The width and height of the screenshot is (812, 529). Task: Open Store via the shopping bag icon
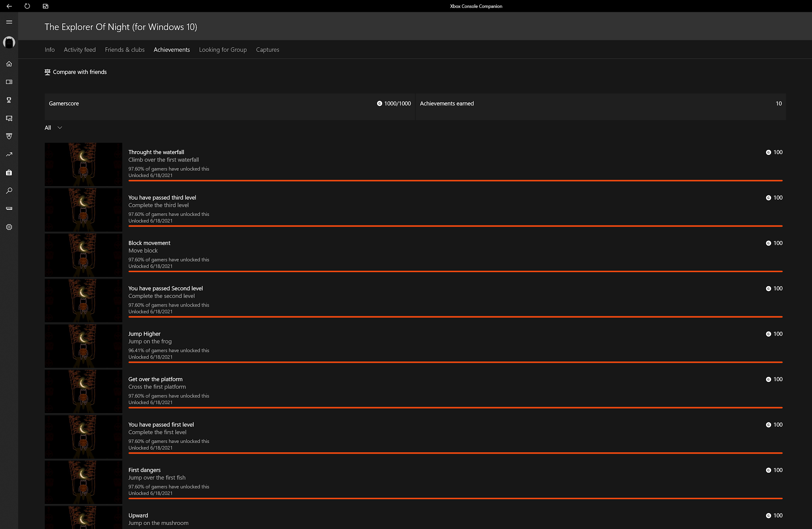pyautogui.click(x=9, y=173)
